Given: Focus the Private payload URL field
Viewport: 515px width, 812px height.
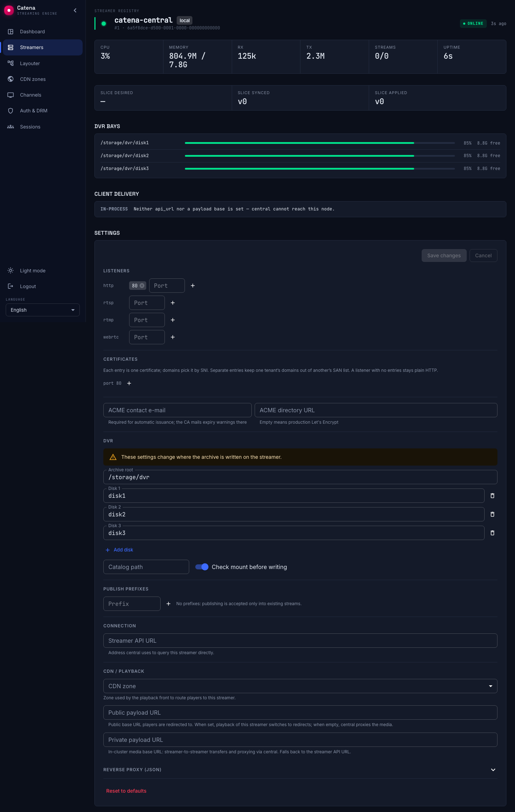Looking at the screenshot, I should pos(300,740).
